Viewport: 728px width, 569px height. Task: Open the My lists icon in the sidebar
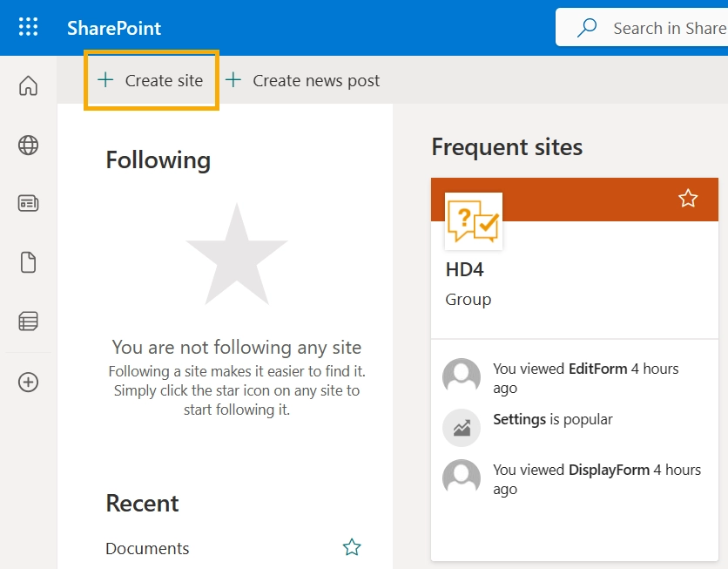pyautogui.click(x=29, y=321)
